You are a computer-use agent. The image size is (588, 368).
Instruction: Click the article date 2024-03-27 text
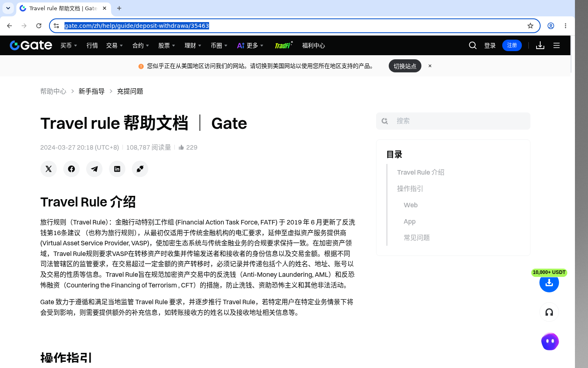80,147
